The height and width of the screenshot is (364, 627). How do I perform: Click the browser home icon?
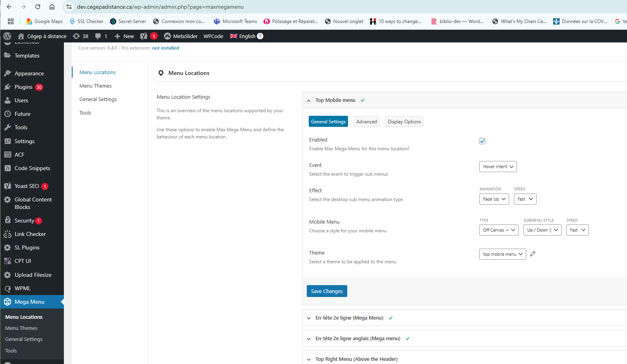click(x=52, y=7)
